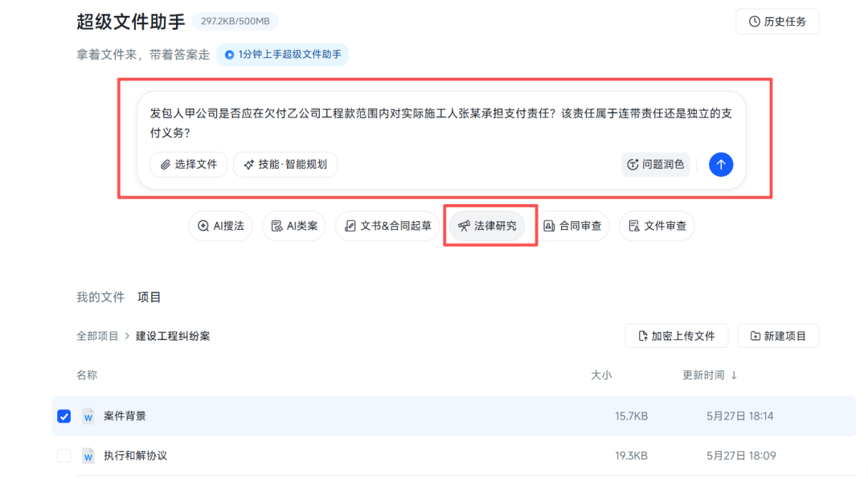Click the Word icon of 执行和解协议

[88, 456]
